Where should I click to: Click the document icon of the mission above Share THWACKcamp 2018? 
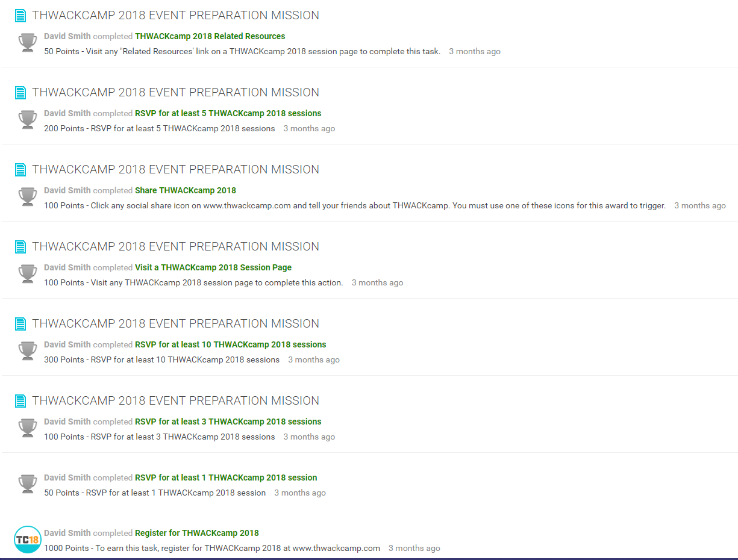click(x=20, y=170)
